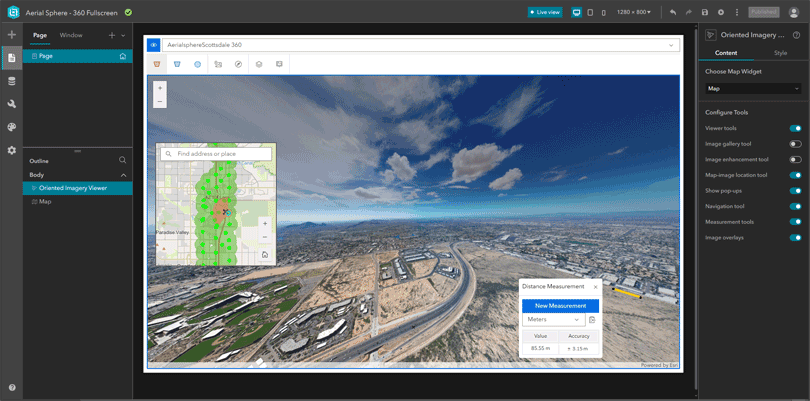Open the layers overlay tool icon
The width and height of the screenshot is (810, 401).
click(259, 64)
